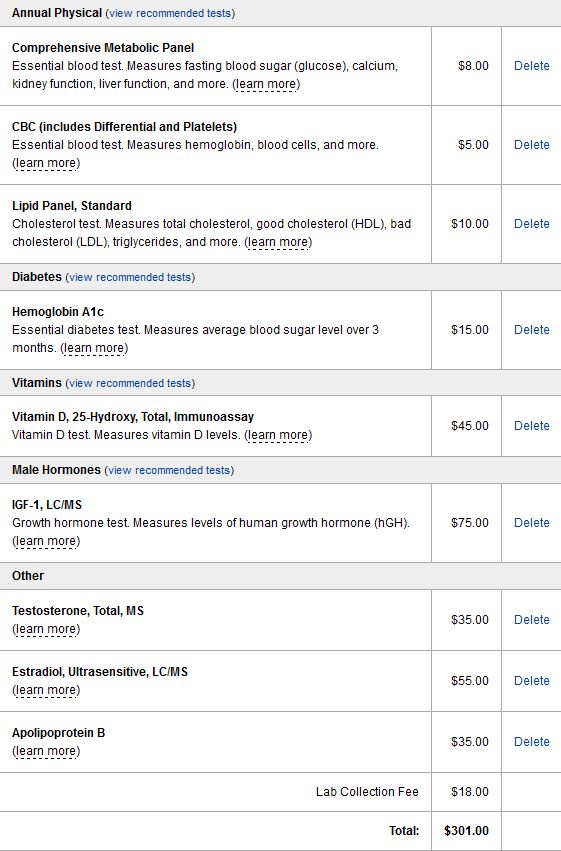
Task: Delete the Hemoglobin A1c test
Action: pos(532,329)
